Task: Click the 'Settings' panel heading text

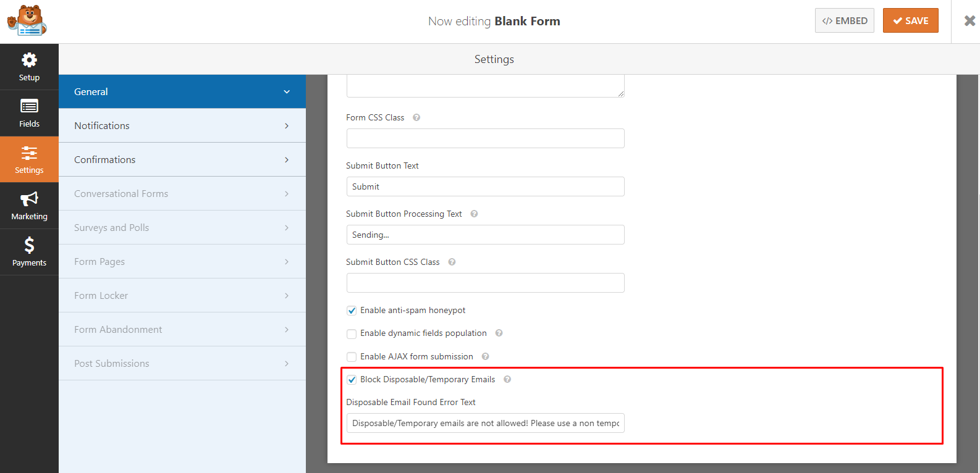Action: click(x=494, y=59)
